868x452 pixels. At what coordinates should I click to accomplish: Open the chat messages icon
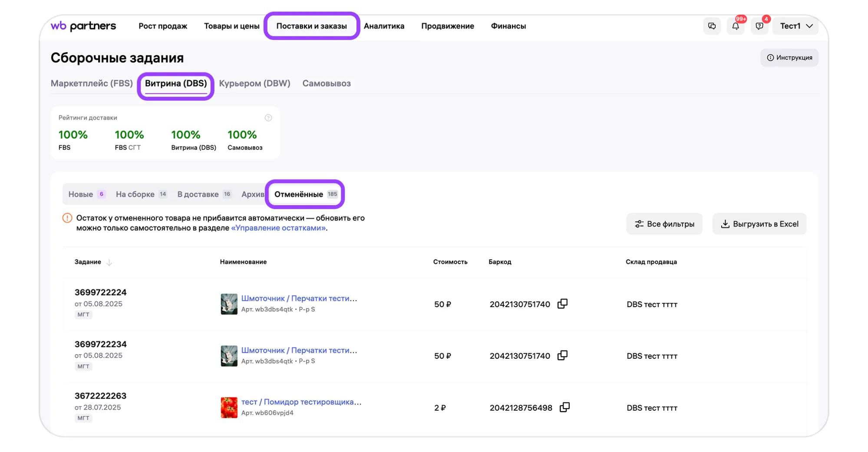(x=712, y=26)
